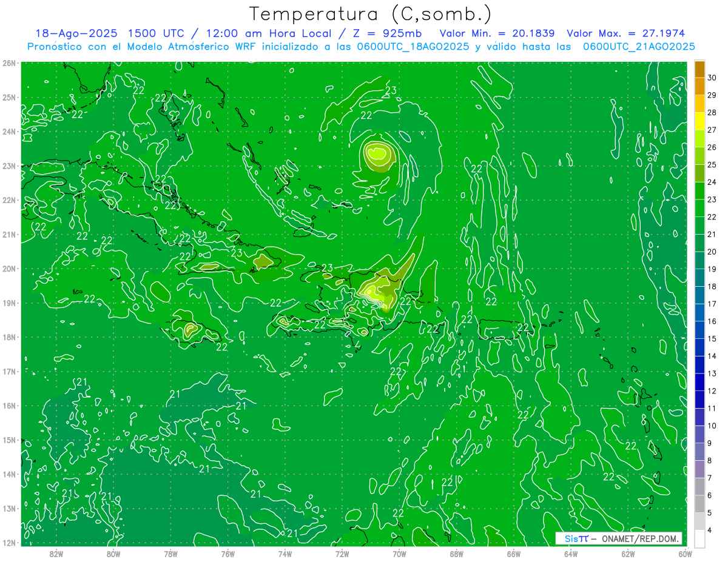Click the "21N" latitude axis label
Screen dimensions: 728x562
point(9,234)
